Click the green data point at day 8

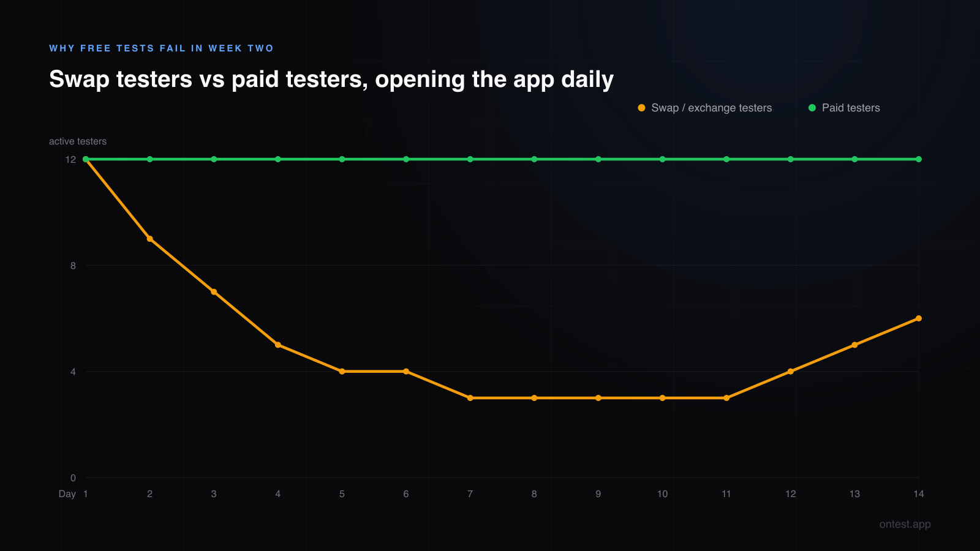click(x=534, y=159)
